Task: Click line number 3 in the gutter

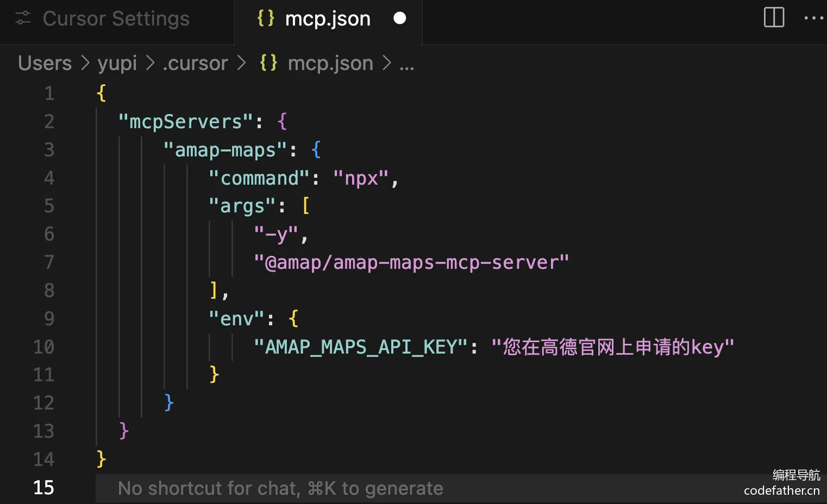Action: [49, 149]
